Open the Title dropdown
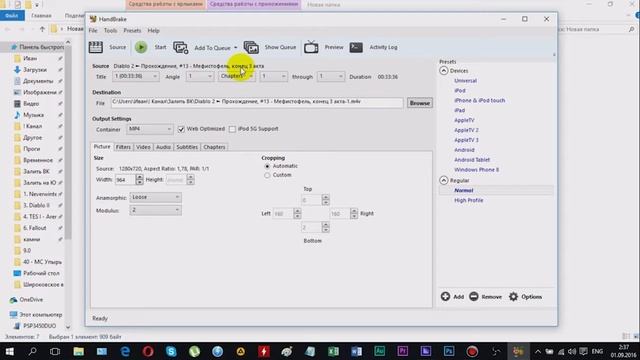 click(x=136, y=76)
